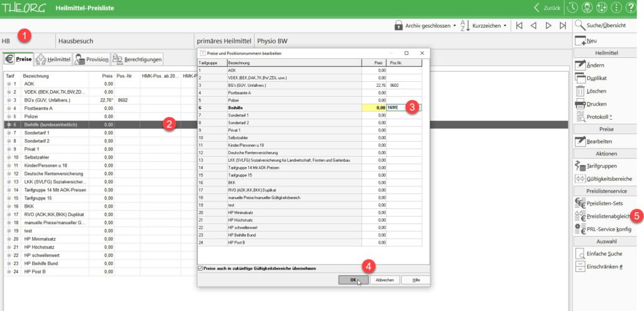Click Neu to create new Heilmittel

click(x=580, y=41)
